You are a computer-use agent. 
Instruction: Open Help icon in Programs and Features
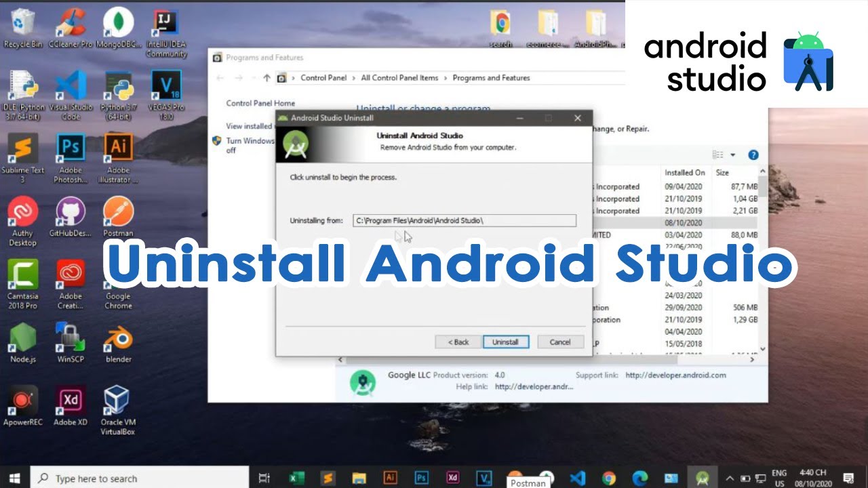pyautogui.click(x=753, y=155)
